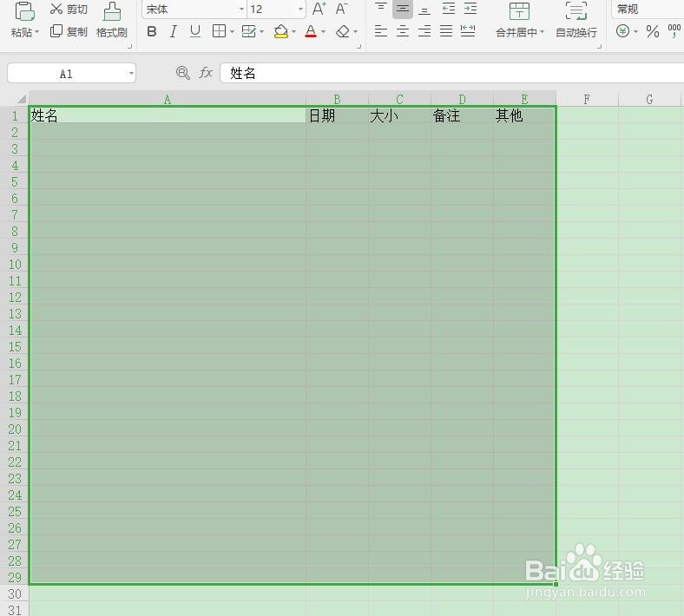Toggle underline formatting

click(x=195, y=31)
